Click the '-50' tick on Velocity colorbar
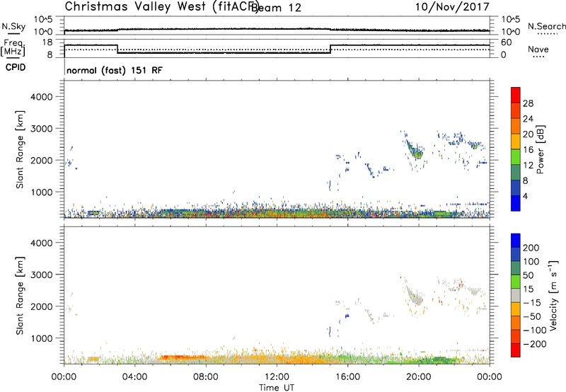Screen dimensions: 566x392 [532, 316]
